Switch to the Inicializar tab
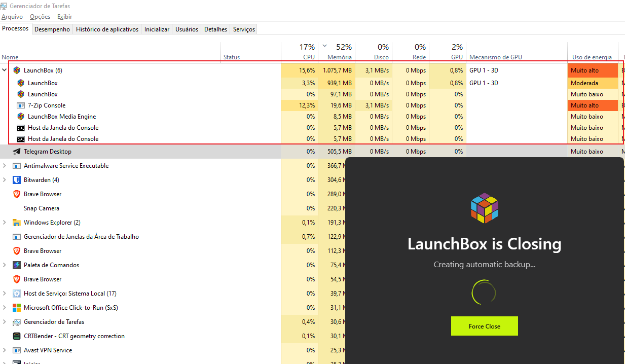625x364 pixels. [157, 29]
